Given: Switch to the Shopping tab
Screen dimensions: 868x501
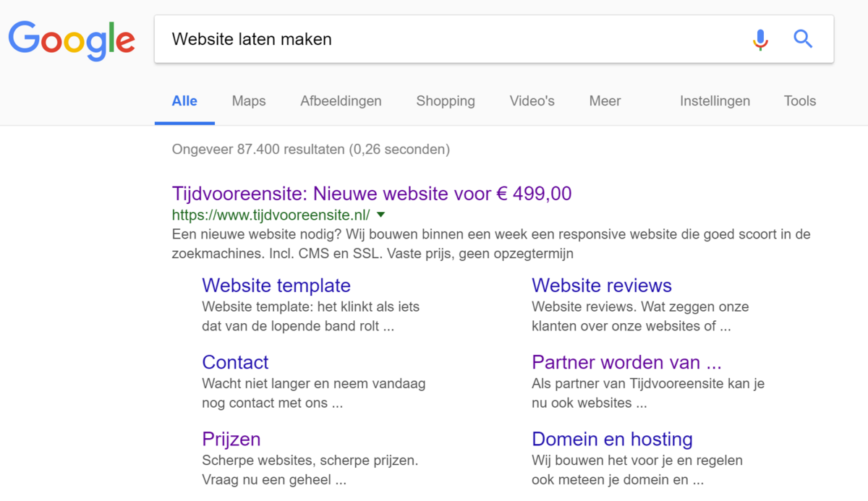Looking at the screenshot, I should (x=446, y=101).
